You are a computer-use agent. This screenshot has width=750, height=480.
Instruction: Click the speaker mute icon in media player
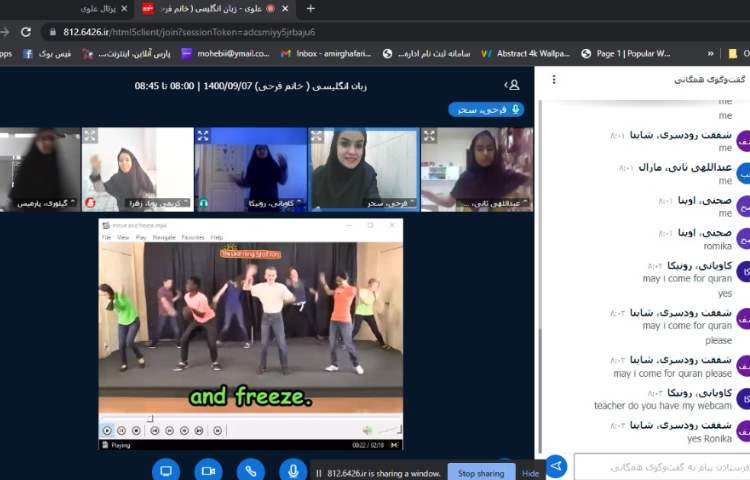click(x=367, y=430)
